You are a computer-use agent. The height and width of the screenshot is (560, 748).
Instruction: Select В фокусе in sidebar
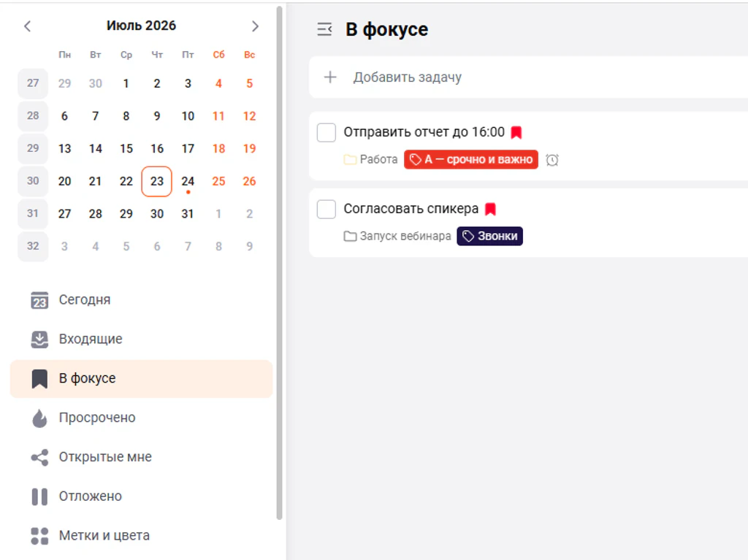click(x=141, y=379)
